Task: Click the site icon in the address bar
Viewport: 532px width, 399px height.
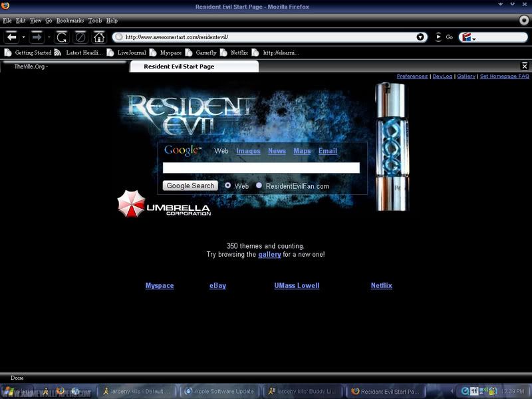Action: coord(118,37)
